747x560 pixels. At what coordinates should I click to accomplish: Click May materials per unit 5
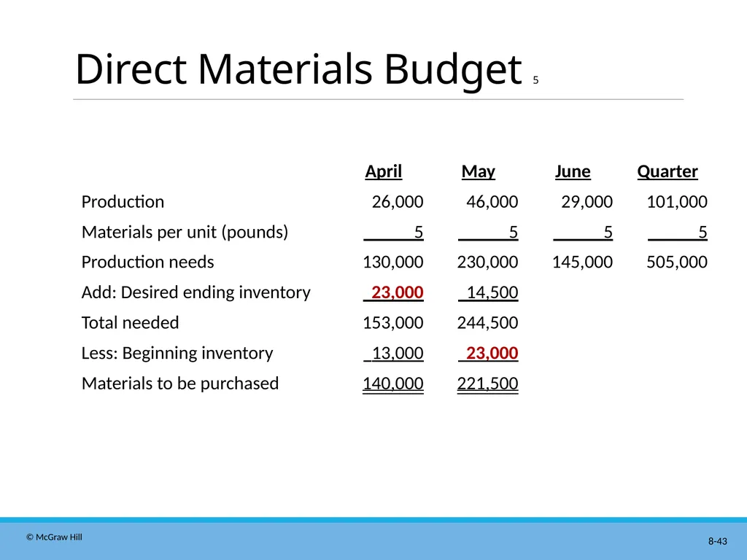(513, 233)
